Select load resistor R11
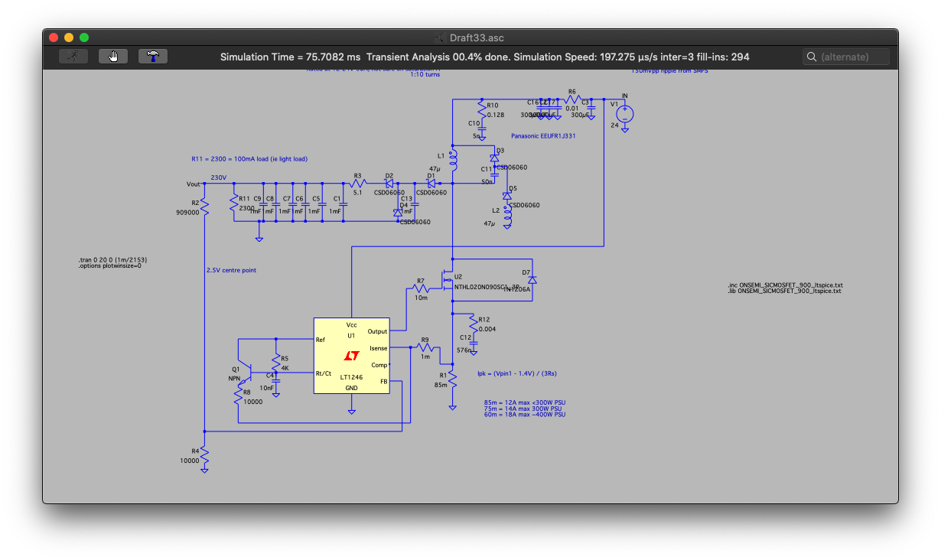This screenshot has height=560, width=941. click(233, 203)
